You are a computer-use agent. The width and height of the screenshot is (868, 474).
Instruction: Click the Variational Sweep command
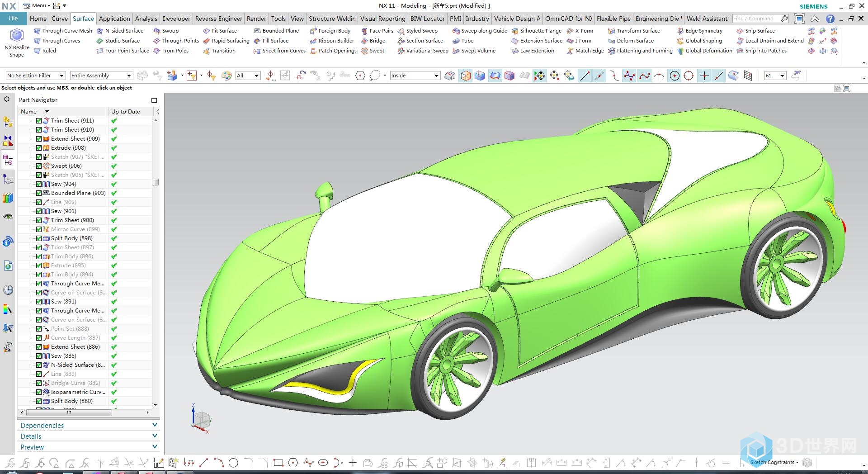pyautogui.click(x=423, y=51)
